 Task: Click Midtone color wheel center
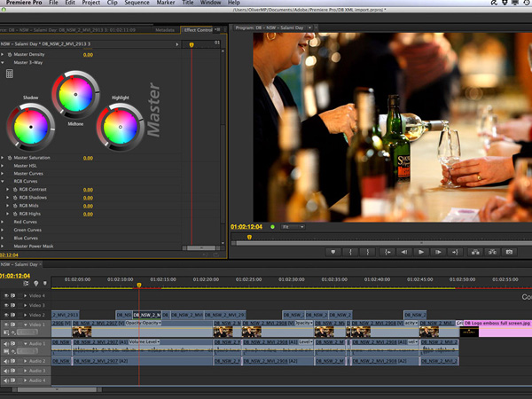pyautogui.click(x=75, y=94)
